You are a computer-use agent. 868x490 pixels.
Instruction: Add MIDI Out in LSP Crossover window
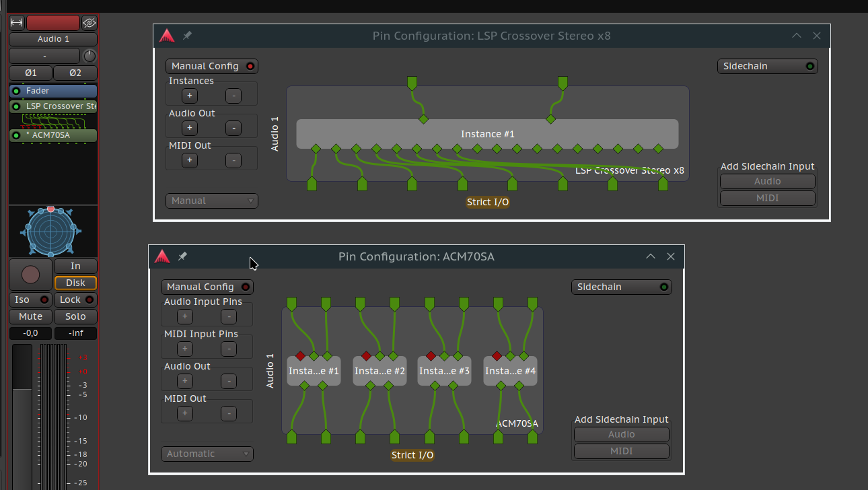[x=190, y=160]
